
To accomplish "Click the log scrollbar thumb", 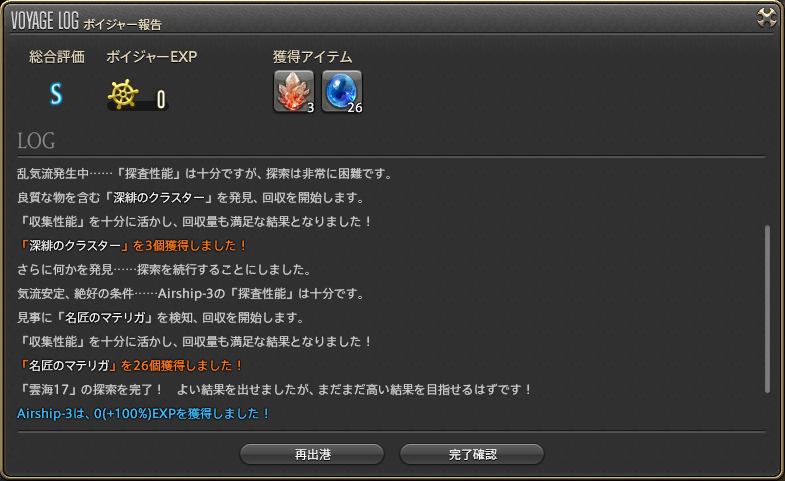I will [766, 309].
